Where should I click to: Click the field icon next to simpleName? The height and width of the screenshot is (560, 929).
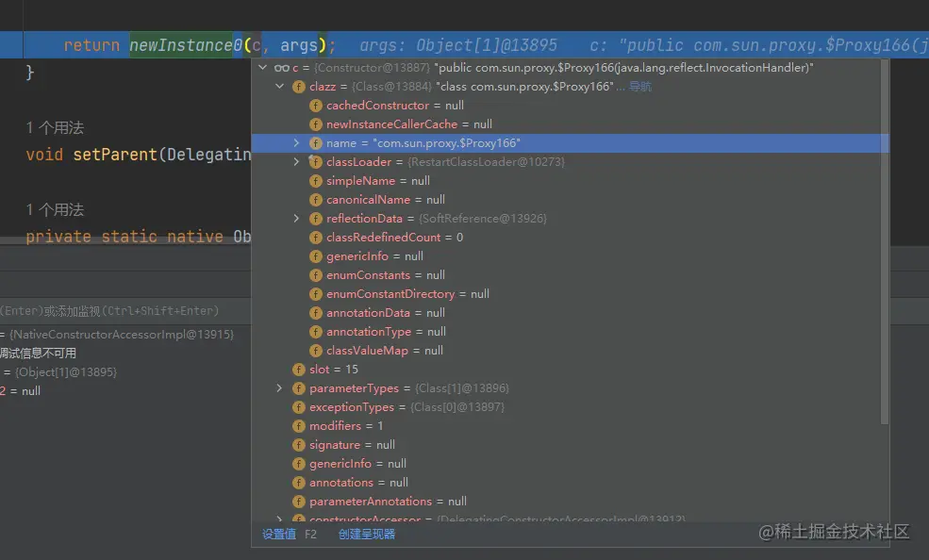[x=316, y=181]
